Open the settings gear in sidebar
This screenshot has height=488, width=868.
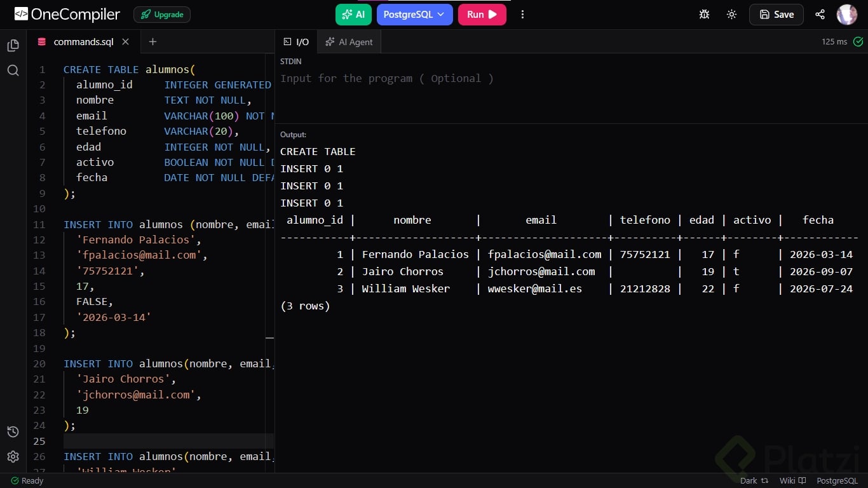[x=13, y=456]
